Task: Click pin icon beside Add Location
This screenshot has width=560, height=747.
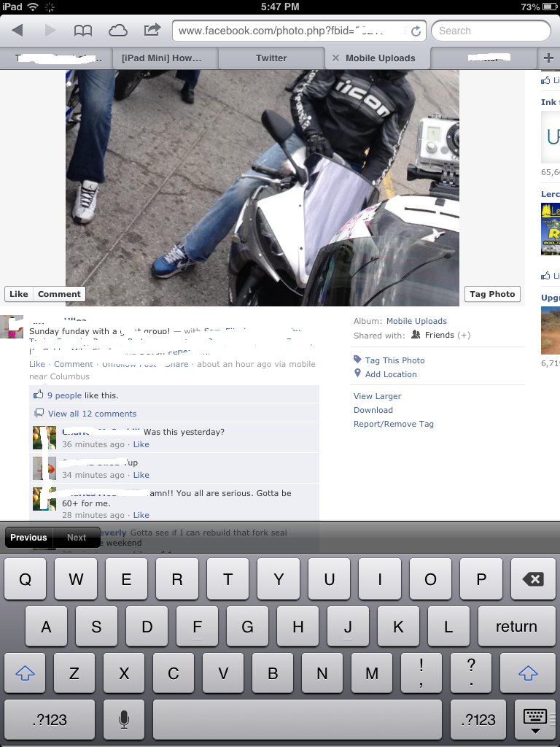Action: click(x=357, y=373)
